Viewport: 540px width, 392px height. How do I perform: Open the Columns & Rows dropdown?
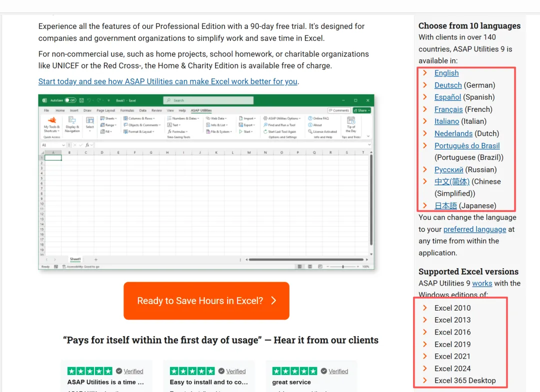point(139,118)
